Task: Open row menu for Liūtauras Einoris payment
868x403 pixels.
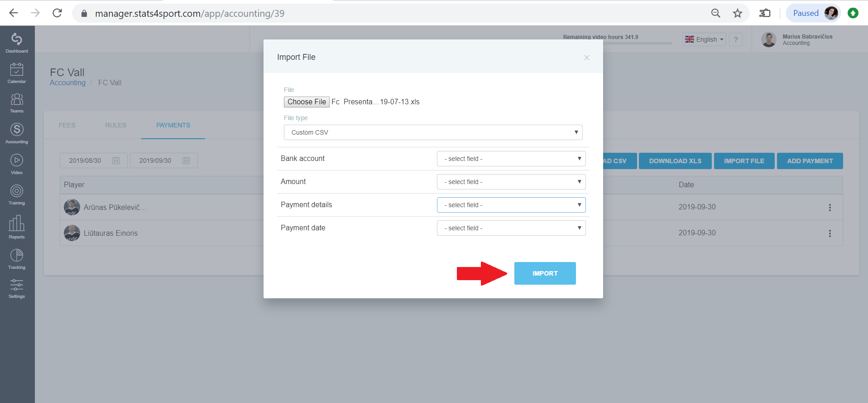Action: tap(830, 233)
